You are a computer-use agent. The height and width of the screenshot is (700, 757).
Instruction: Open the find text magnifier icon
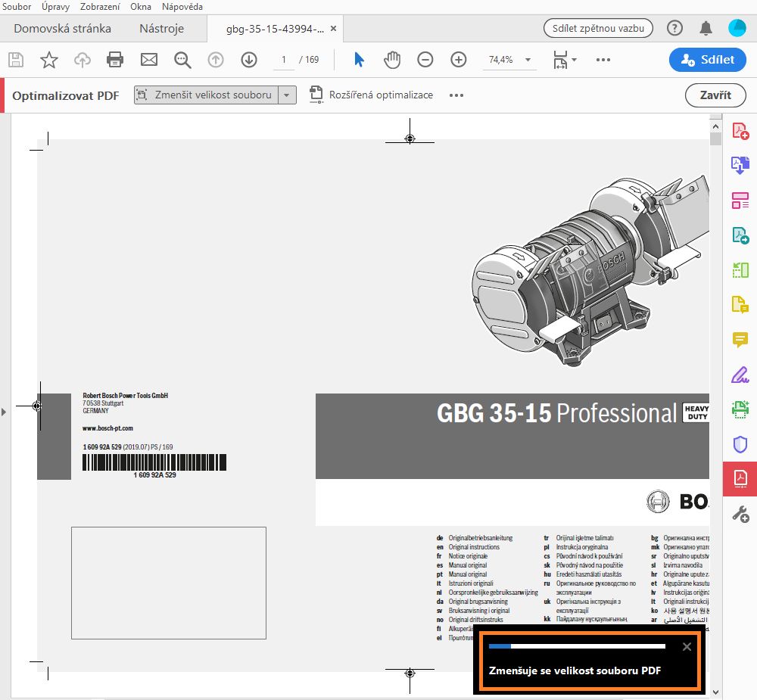pyautogui.click(x=182, y=60)
